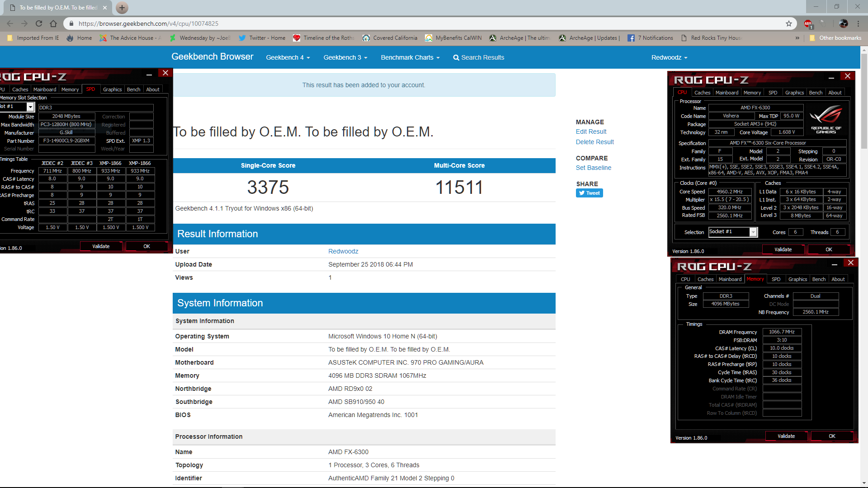Expand the Benchmark Charts dropdown
This screenshot has height=488, width=868.
click(x=410, y=57)
